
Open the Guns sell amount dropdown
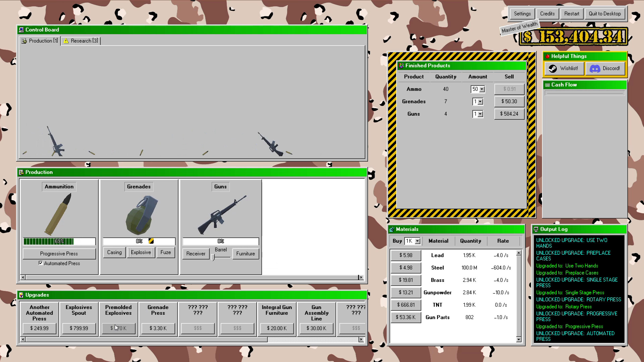coord(480,114)
